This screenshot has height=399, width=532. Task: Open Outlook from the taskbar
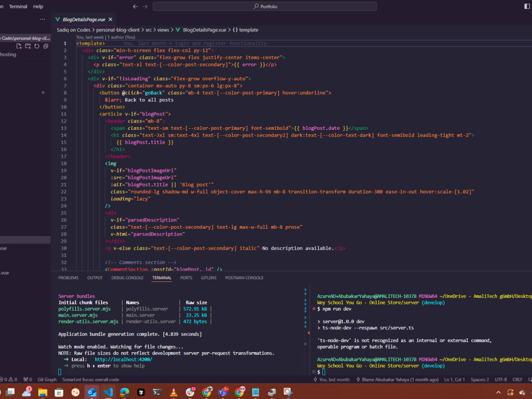(92, 393)
